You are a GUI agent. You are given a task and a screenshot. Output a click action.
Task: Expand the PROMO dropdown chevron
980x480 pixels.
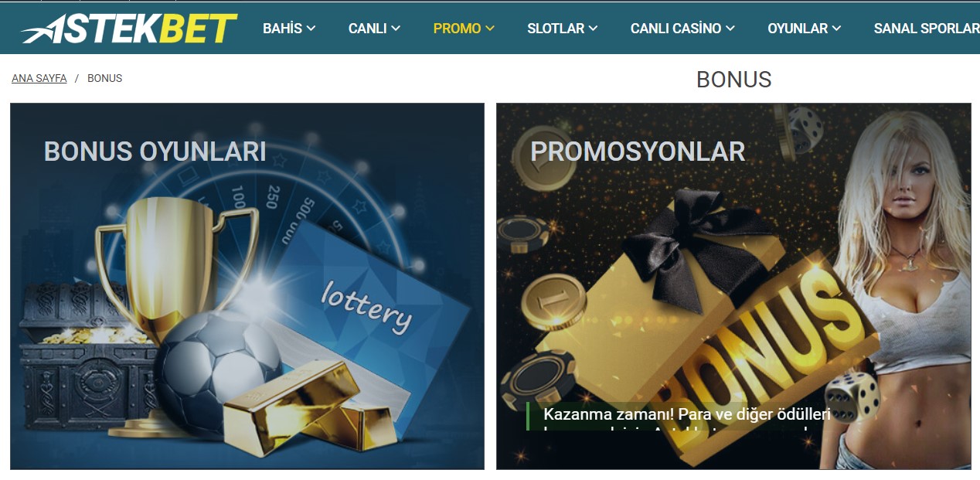[x=489, y=29]
